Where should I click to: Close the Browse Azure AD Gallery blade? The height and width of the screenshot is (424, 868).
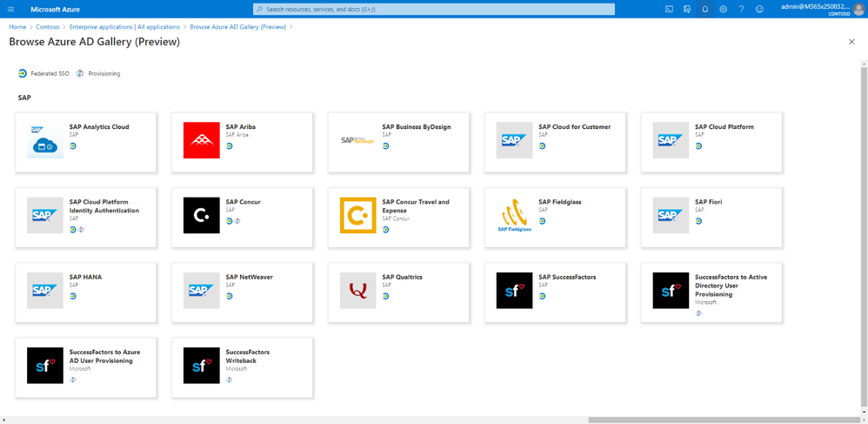(x=851, y=42)
